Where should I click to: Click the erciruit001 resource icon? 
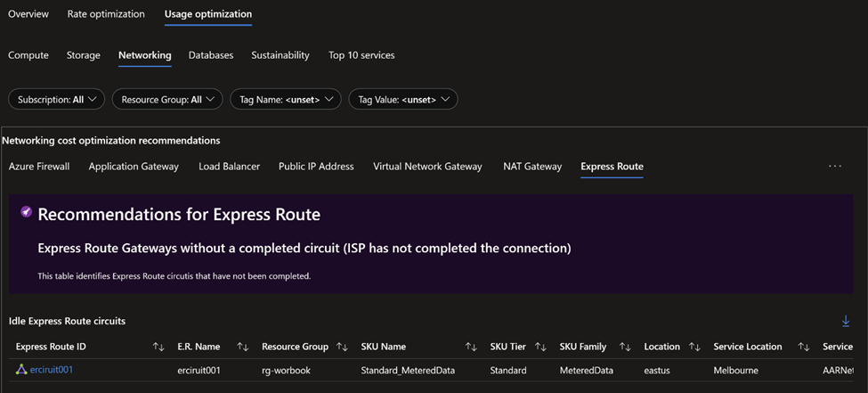pyautogui.click(x=21, y=370)
